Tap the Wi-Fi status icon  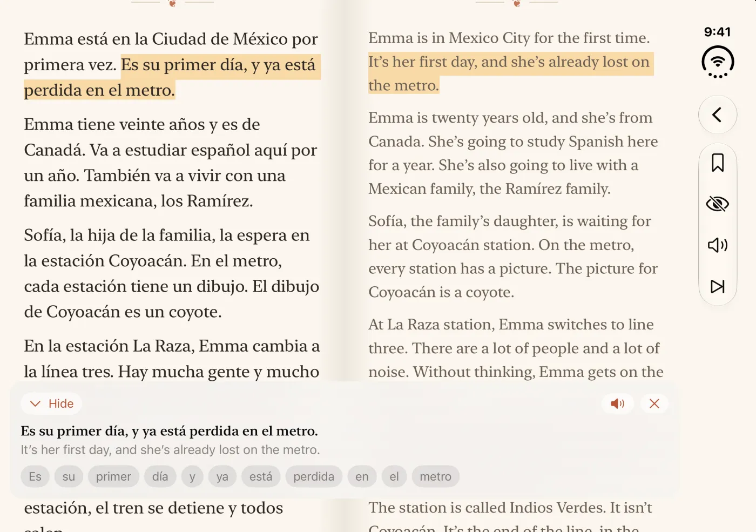tap(718, 62)
